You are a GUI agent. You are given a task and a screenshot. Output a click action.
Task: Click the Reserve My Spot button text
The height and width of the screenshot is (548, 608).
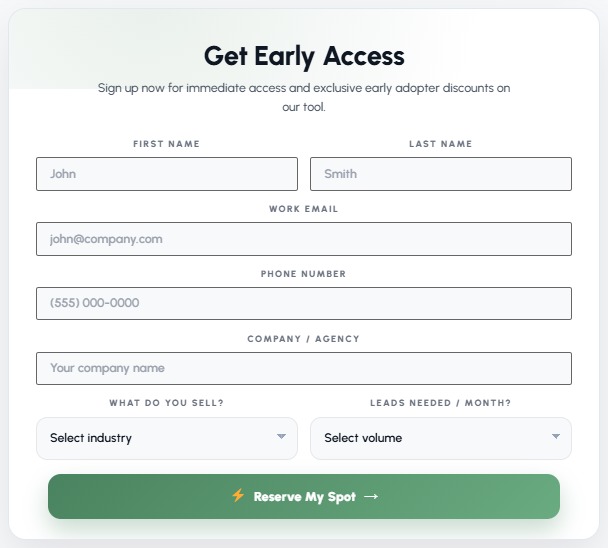[x=304, y=497]
